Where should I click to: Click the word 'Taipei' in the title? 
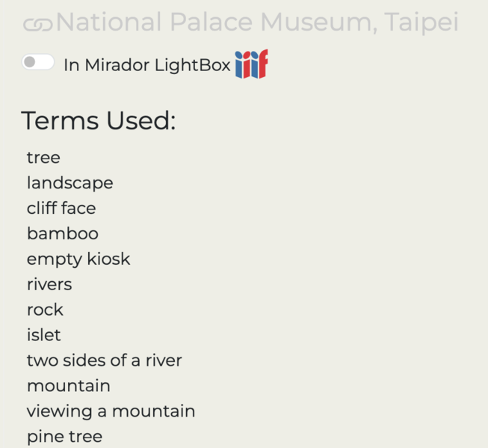tap(421, 22)
